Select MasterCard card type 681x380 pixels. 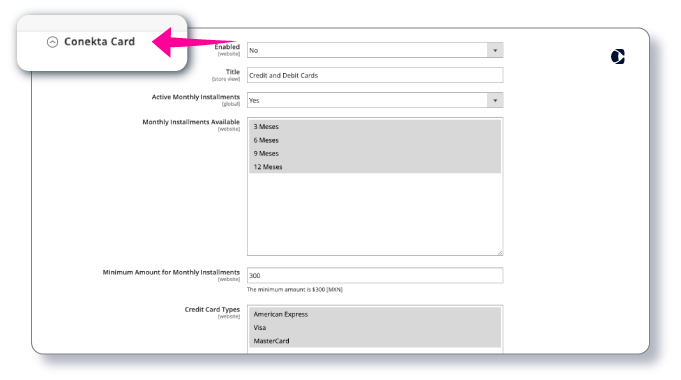tap(375, 341)
